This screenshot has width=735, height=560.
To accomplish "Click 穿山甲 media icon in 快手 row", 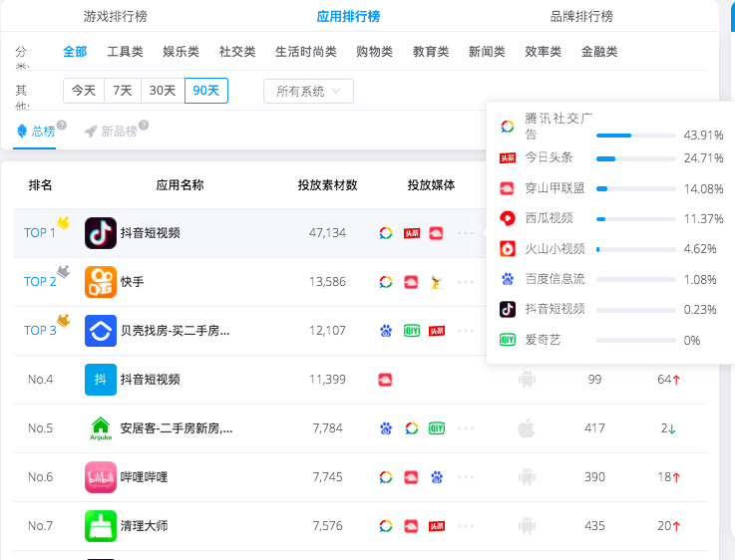I will tap(411, 282).
